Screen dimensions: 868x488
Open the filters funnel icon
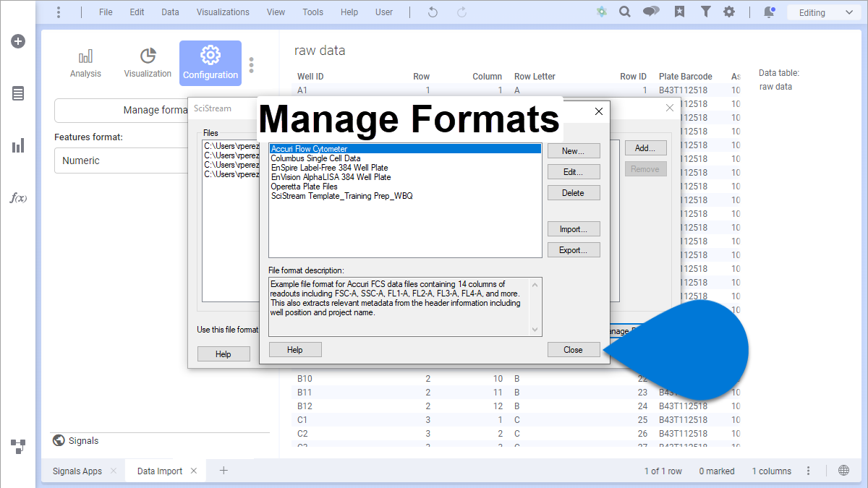[705, 12]
